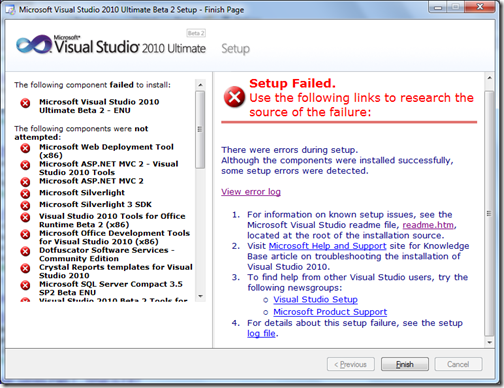504x388 pixels.
Task: Click the setup window title bar icon
Action: pyautogui.click(x=10, y=10)
